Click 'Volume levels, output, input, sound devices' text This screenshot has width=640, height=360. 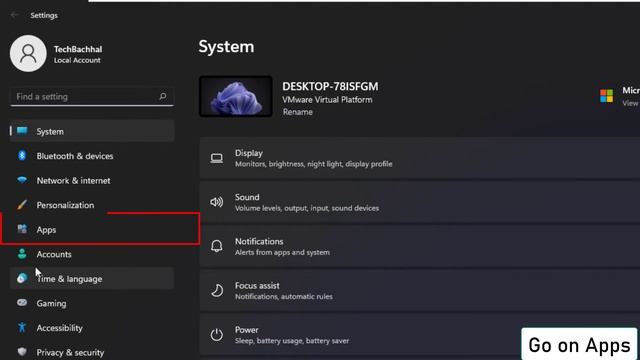[307, 208]
